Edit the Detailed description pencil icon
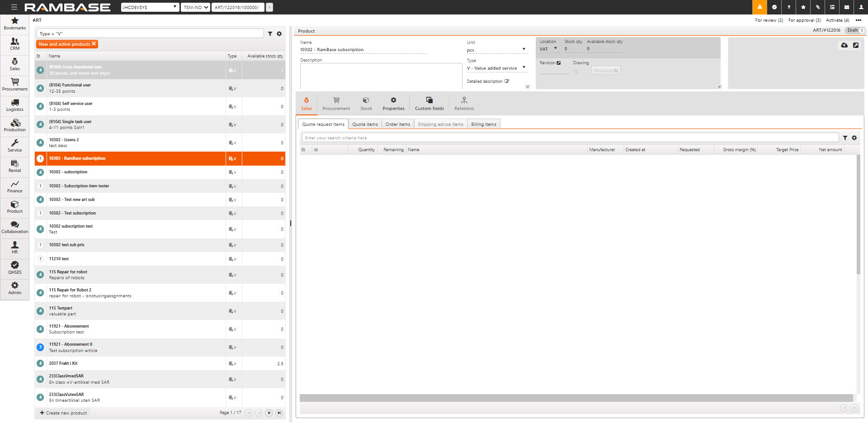Image resolution: width=868 pixels, height=424 pixels. [x=507, y=81]
